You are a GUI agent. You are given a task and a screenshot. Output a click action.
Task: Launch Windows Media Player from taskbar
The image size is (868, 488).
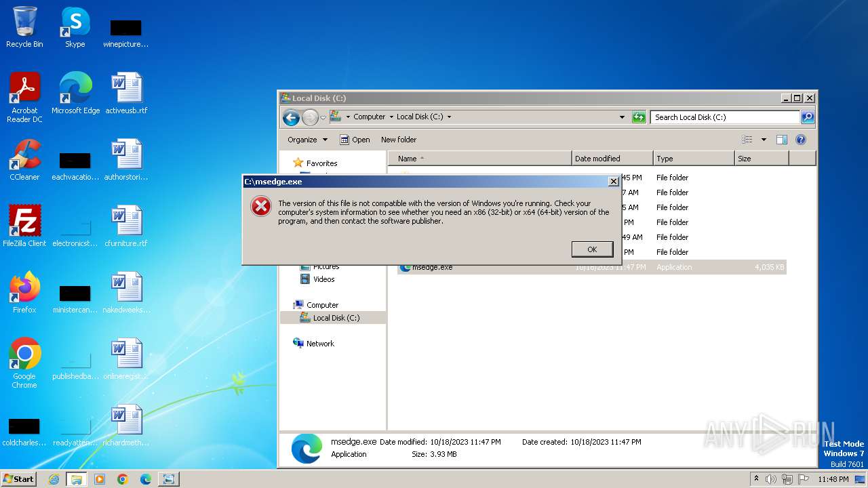[100, 479]
